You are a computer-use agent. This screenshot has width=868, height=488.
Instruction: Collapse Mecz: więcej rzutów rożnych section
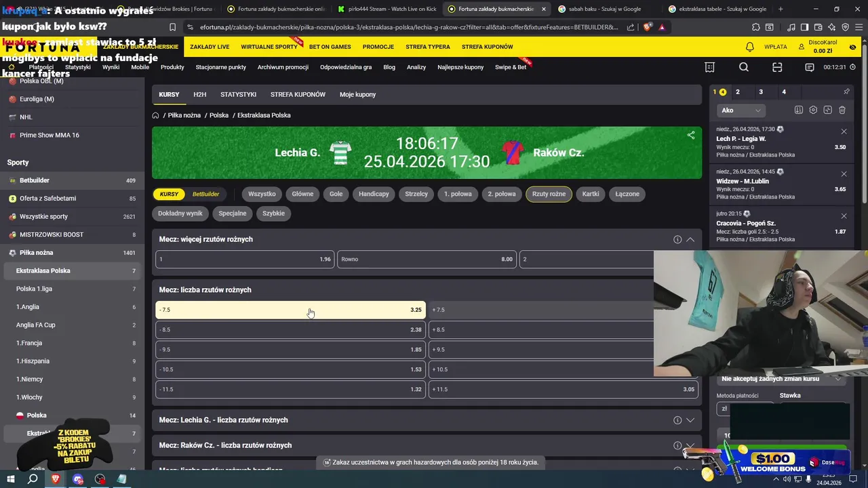(x=690, y=239)
